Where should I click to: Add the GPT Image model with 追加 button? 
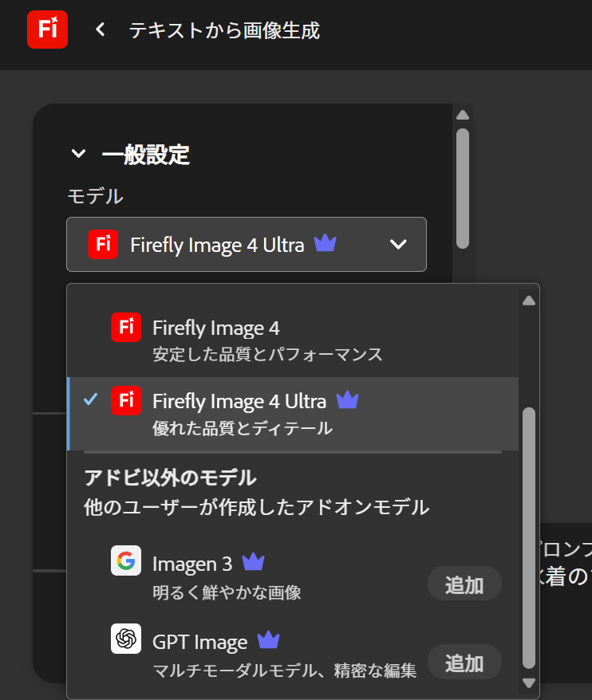pyautogui.click(x=464, y=662)
